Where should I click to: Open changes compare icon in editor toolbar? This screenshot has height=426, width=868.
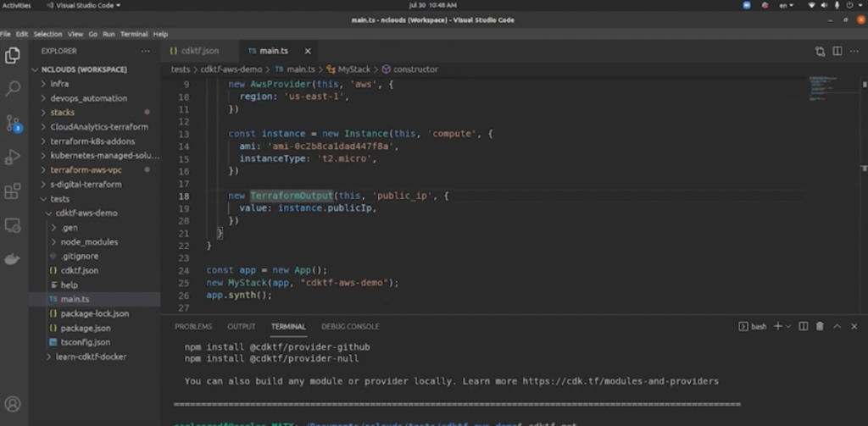tap(820, 51)
